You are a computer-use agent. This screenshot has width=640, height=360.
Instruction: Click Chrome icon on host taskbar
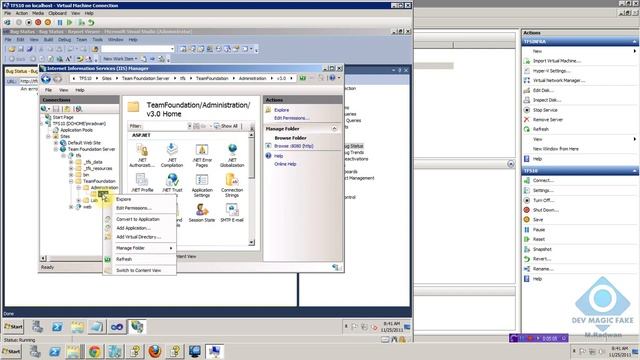point(95,351)
